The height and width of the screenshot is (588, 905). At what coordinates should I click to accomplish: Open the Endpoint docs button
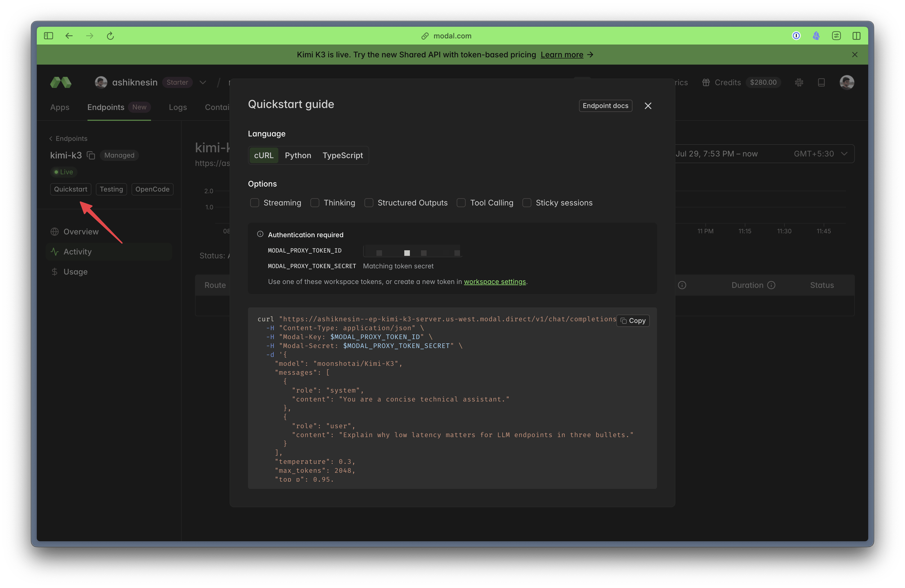(605, 106)
